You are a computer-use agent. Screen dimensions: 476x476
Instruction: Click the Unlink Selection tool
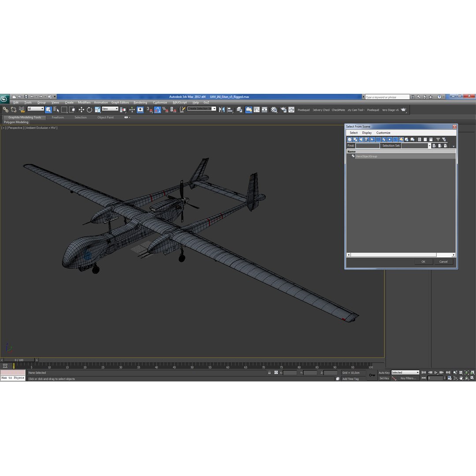(x=14, y=110)
